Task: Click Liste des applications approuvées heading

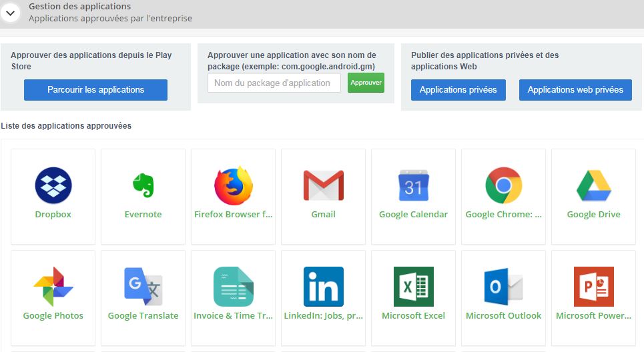Action: click(66, 126)
